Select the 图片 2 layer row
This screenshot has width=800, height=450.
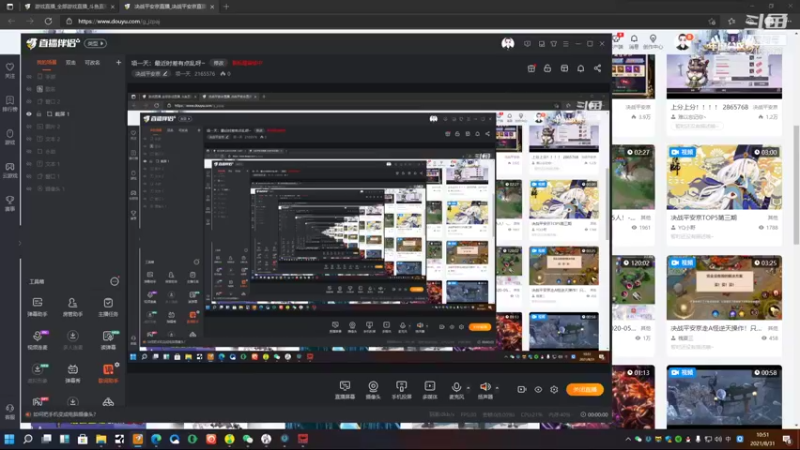click(x=74, y=127)
